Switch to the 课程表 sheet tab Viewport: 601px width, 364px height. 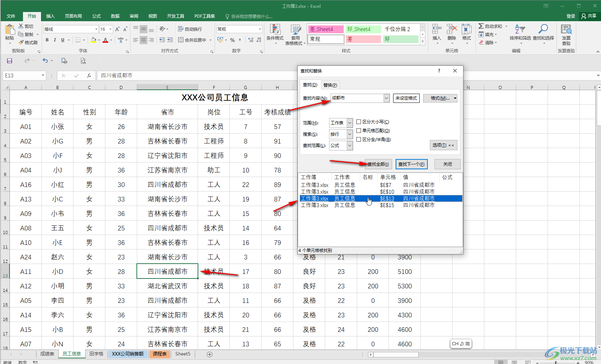[x=159, y=354]
